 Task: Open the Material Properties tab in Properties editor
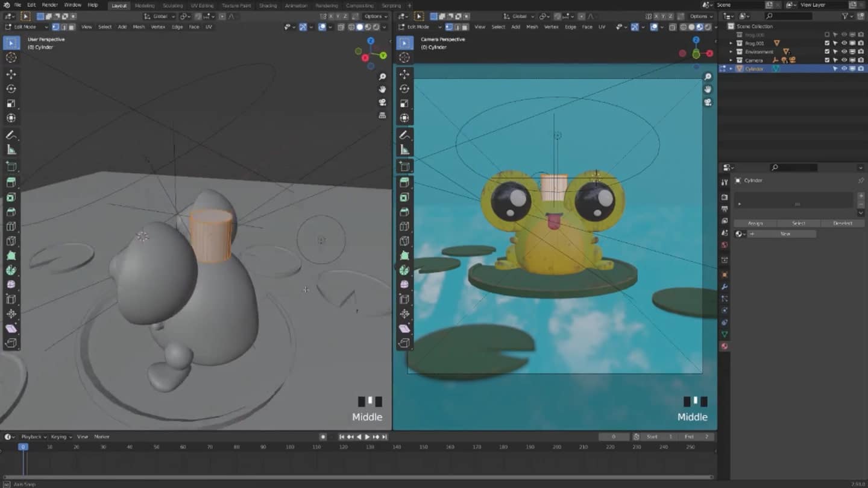click(723, 346)
